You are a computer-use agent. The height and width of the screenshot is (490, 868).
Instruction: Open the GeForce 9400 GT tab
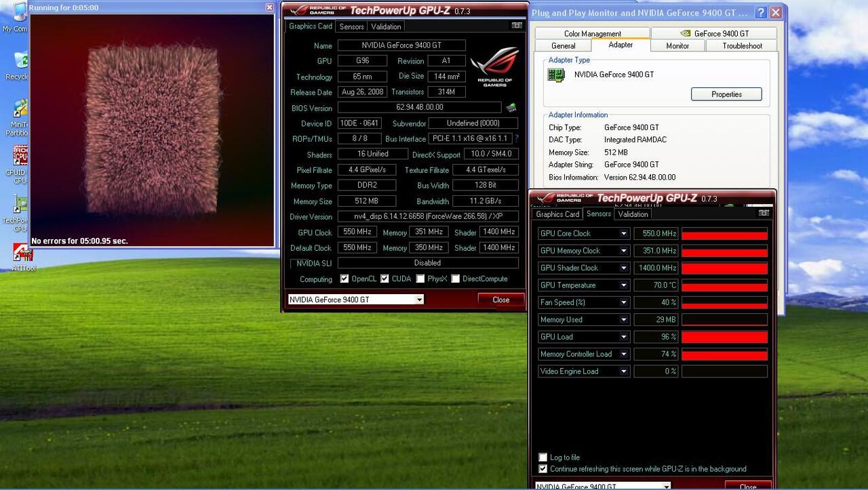pyautogui.click(x=714, y=33)
